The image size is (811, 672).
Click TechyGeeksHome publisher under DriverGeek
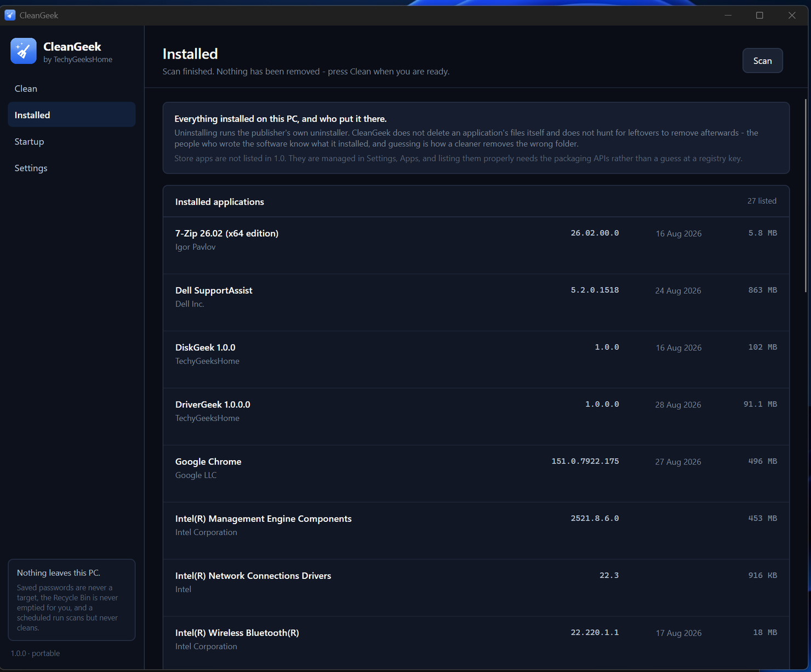(x=207, y=418)
